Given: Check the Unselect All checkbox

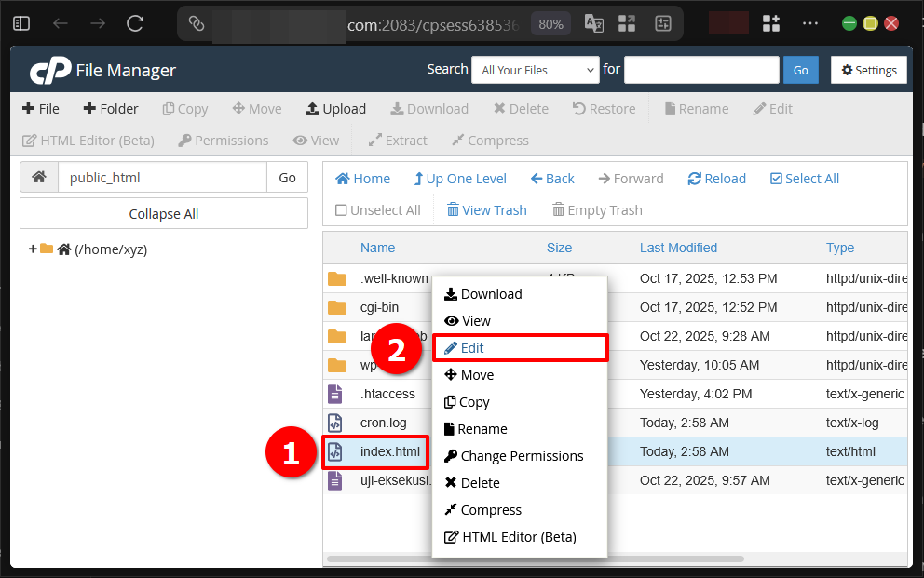Looking at the screenshot, I should point(342,209).
